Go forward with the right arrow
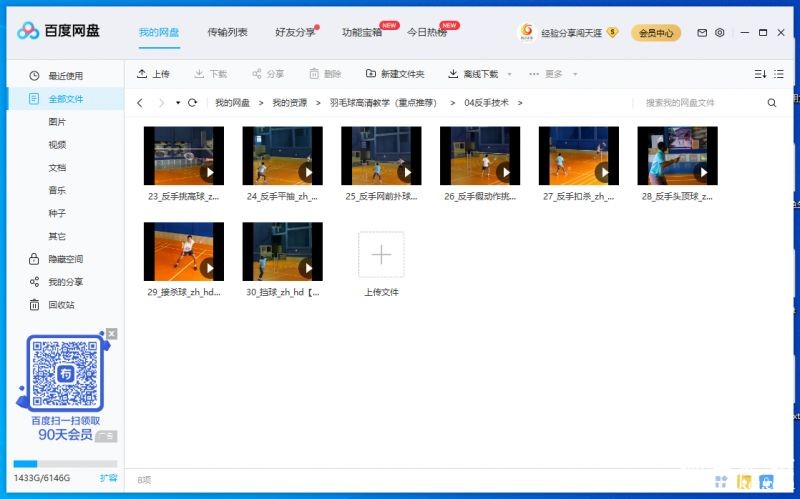Image resolution: width=800 pixels, height=499 pixels. pyautogui.click(x=161, y=103)
